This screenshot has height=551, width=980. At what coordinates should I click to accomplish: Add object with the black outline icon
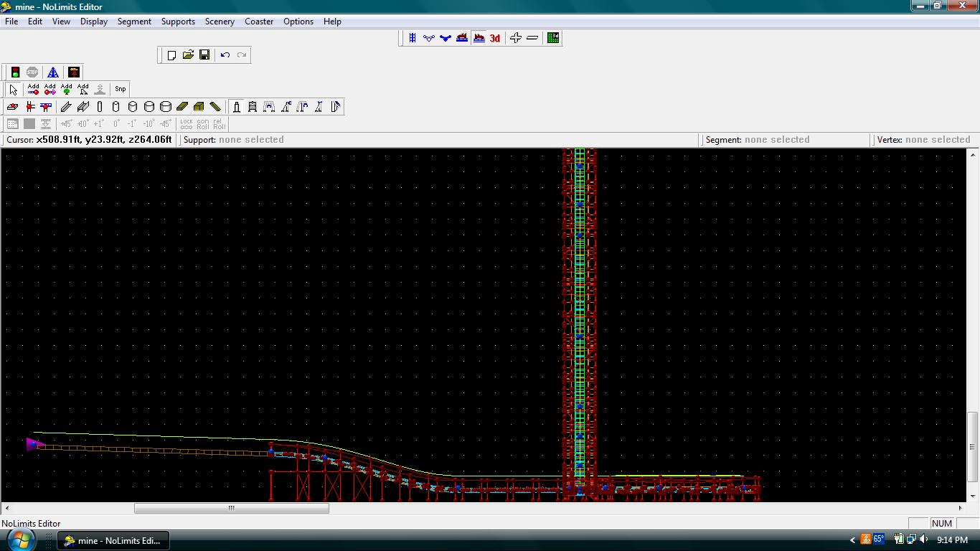(83, 89)
